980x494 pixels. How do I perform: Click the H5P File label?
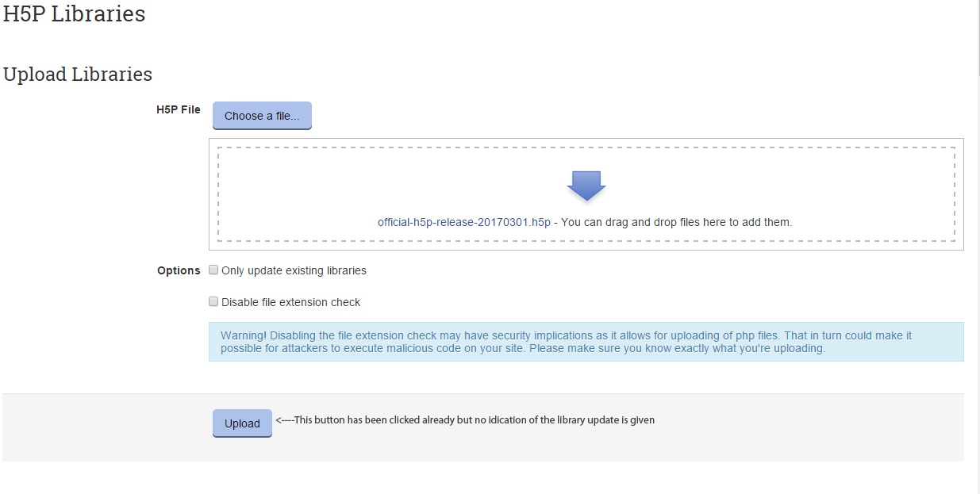point(179,109)
